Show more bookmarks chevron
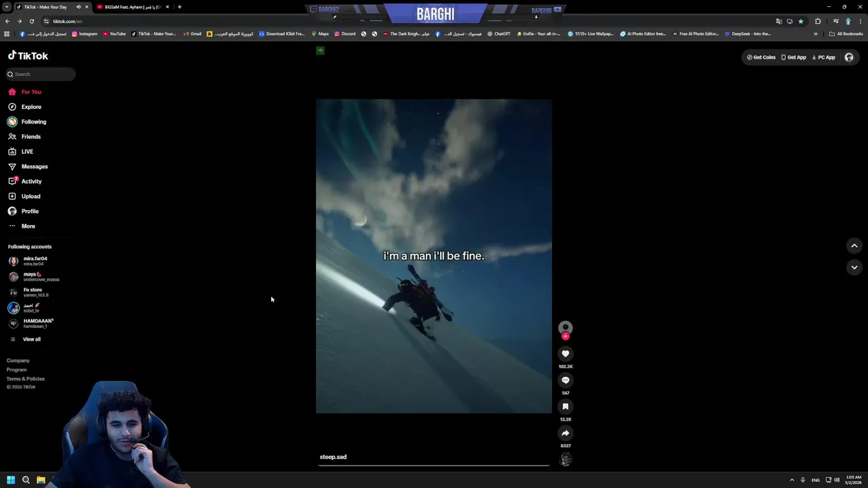Image resolution: width=868 pixels, height=488 pixels. click(816, 34)
